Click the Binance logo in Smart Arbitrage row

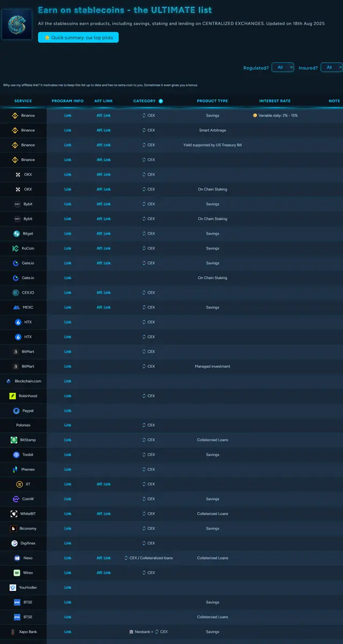(x=15, y=130)
